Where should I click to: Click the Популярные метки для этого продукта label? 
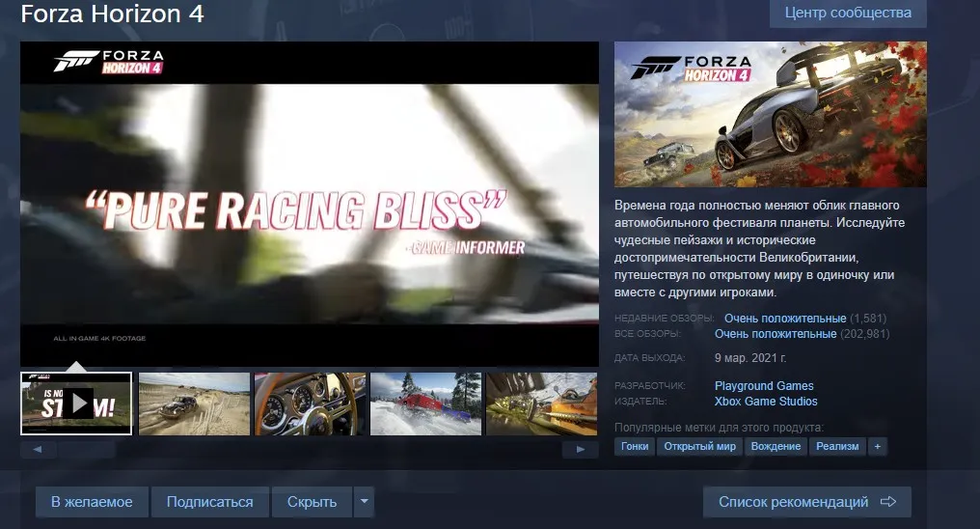[719, 428]
